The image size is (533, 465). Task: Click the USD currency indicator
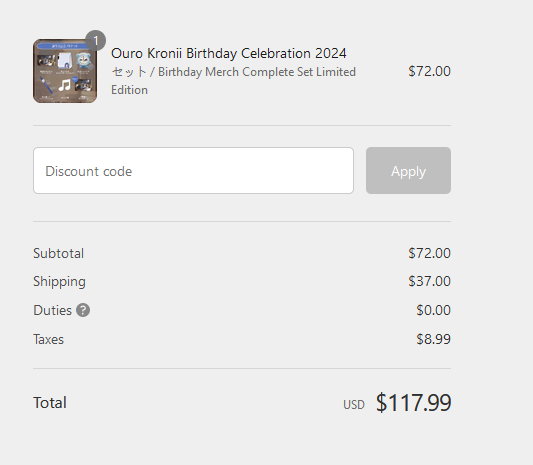click(x=354, y=404)
